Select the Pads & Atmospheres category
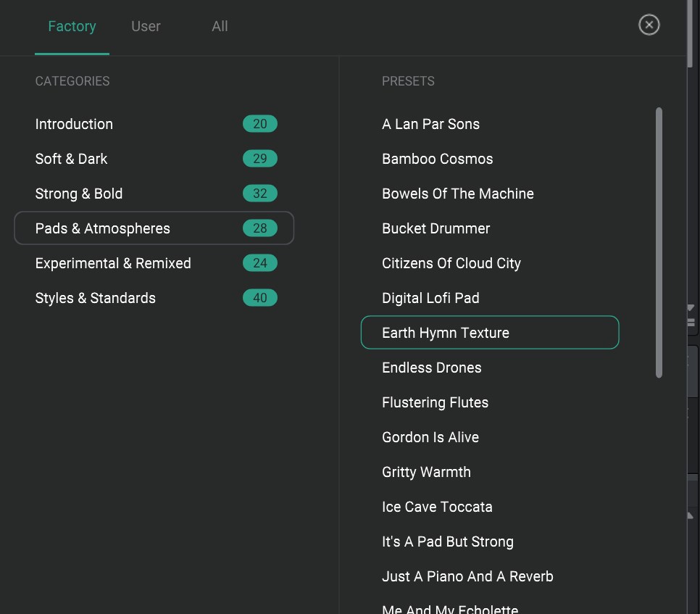 tap(103, 228)
